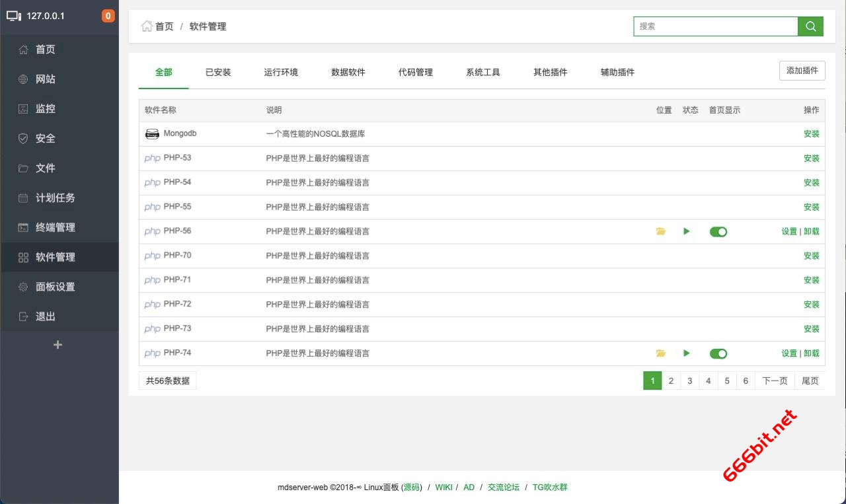Open the WIKI footer link
Viewport: 846px width, 504px height.
(443, 487)
